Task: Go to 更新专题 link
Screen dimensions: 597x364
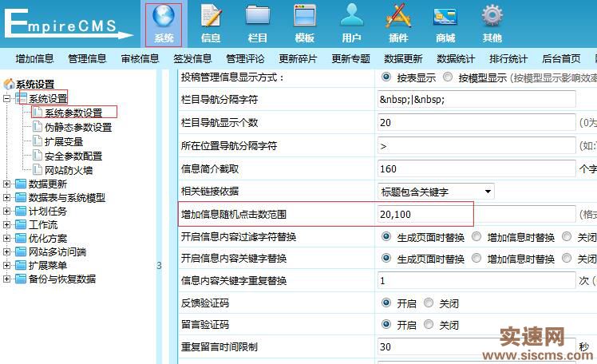Action: coord(350,58)
